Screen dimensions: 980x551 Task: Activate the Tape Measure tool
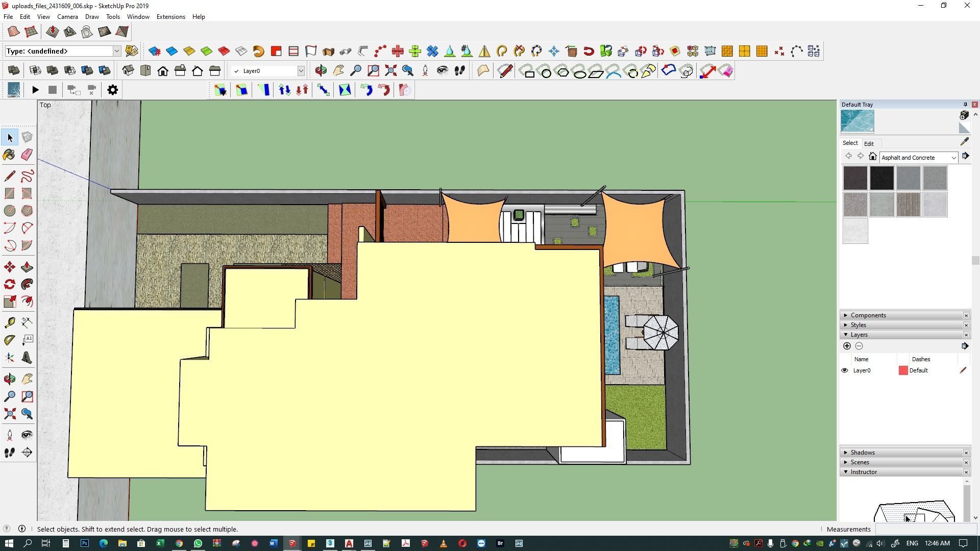(9, 323)
